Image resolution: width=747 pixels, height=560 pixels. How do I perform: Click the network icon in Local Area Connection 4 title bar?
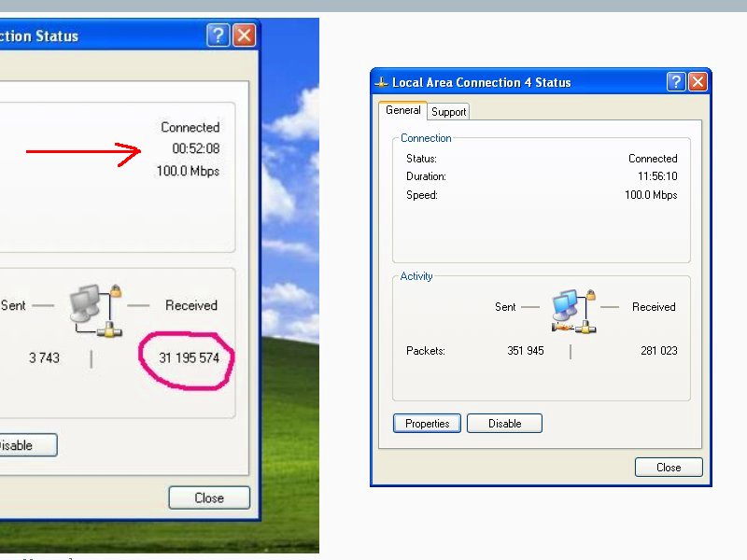pyautogui.click(x=381, y=82)
